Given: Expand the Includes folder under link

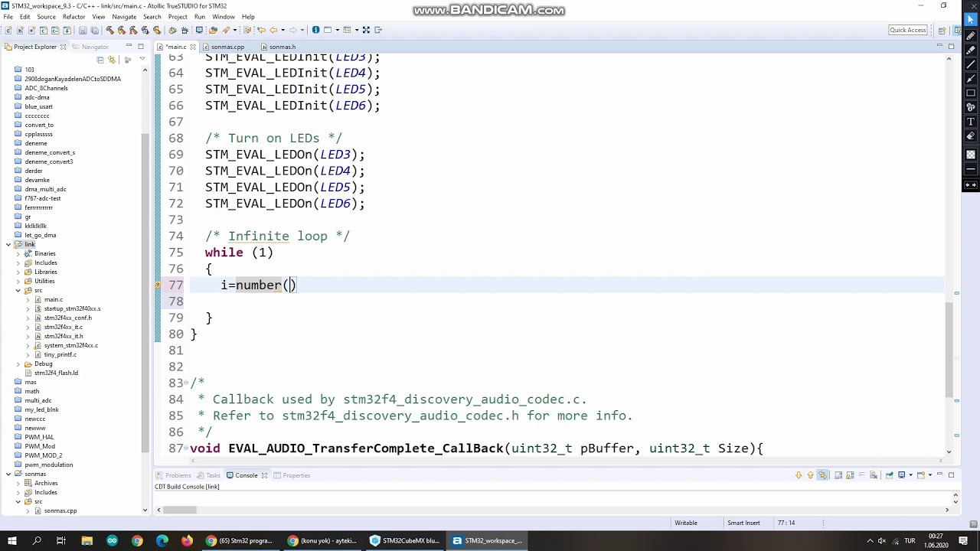Looking at the screenshot, I should 18,262.
